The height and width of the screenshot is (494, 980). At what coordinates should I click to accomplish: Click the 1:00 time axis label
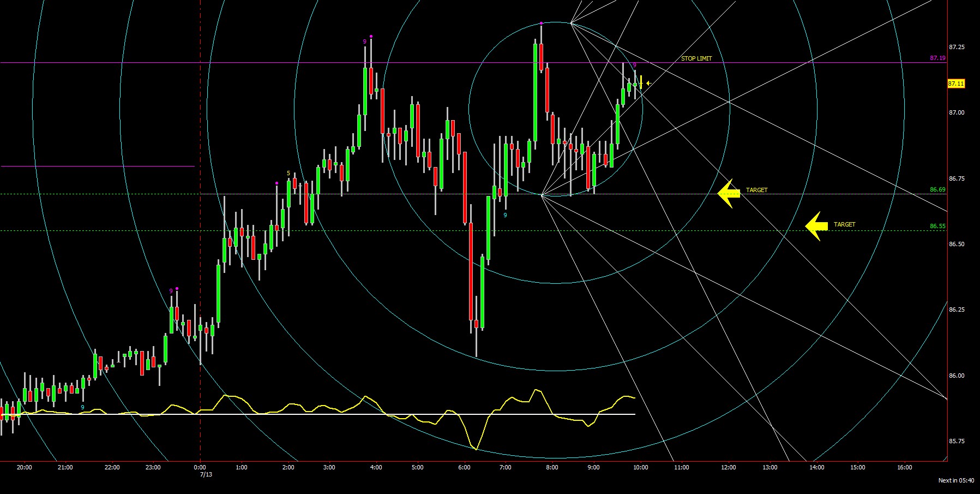242,467
